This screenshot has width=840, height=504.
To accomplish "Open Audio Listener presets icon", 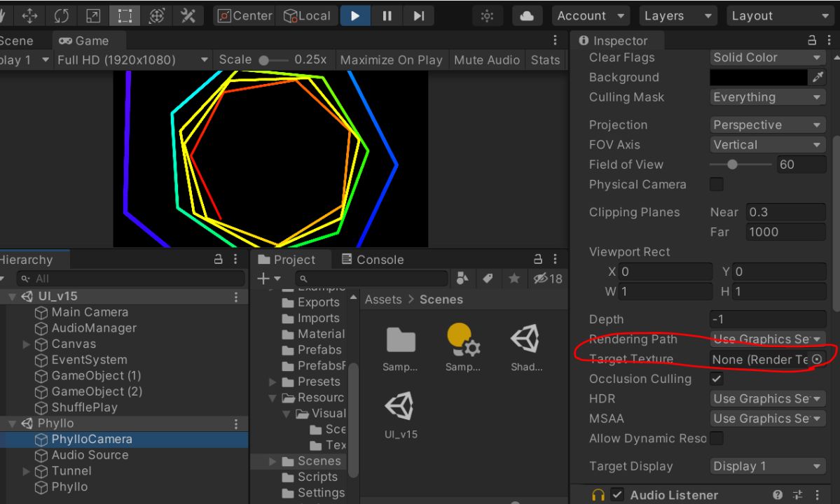I will (798, 495).
